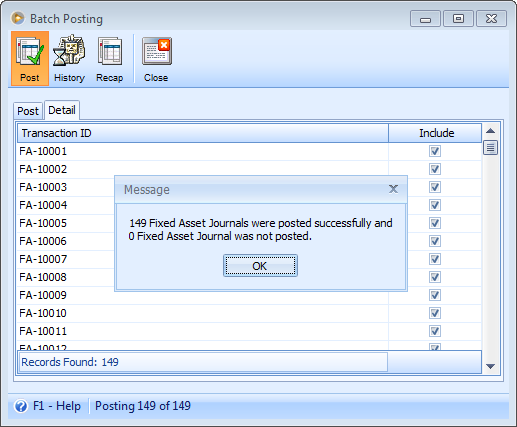Toggle Include checkbox for FA-10010

[x=435, y=313]
